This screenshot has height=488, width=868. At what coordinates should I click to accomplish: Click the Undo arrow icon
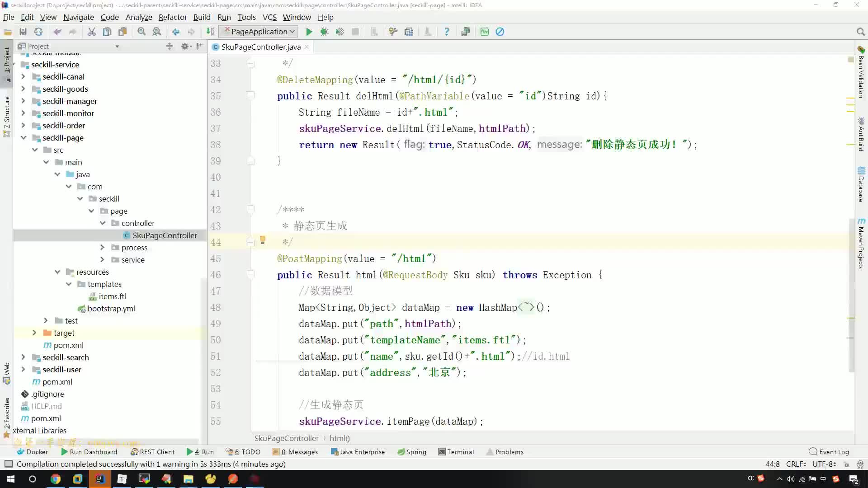[x=57, y=32]
